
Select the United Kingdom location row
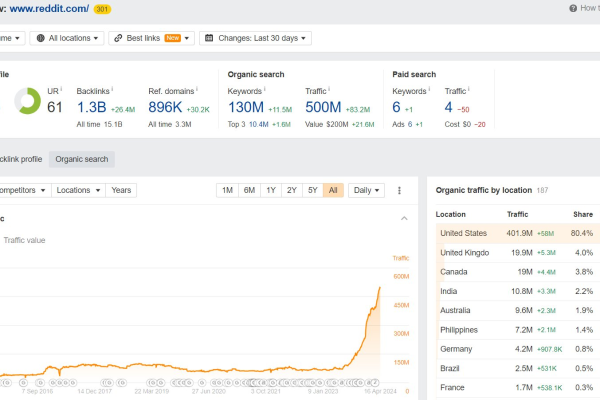click(518, 253)
